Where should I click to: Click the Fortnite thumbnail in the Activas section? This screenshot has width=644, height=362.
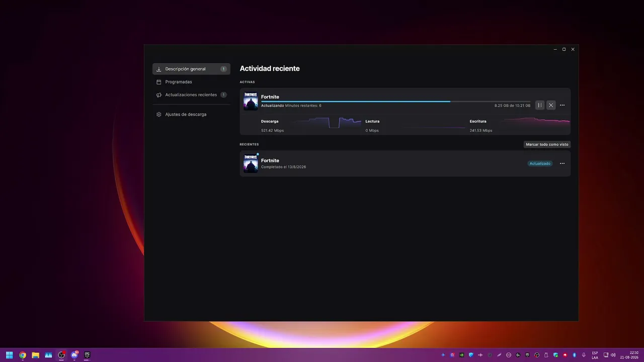[251, 101]
